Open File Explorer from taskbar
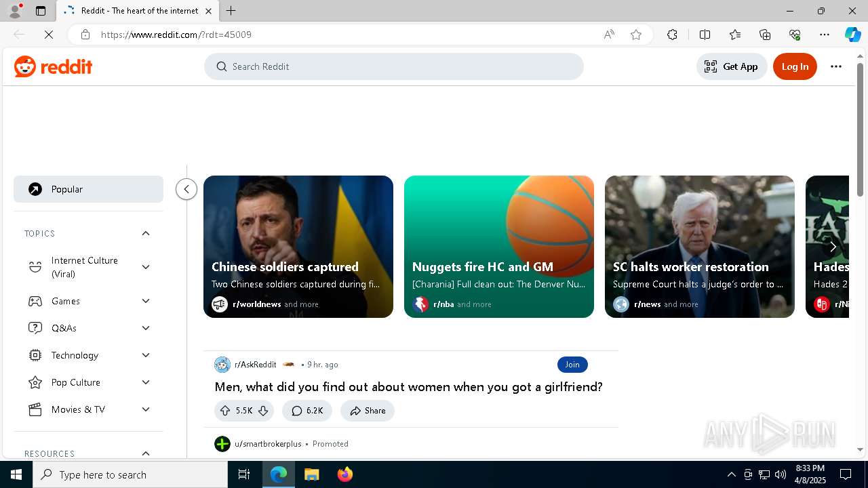868x488 pixels. tap(311, 474)
